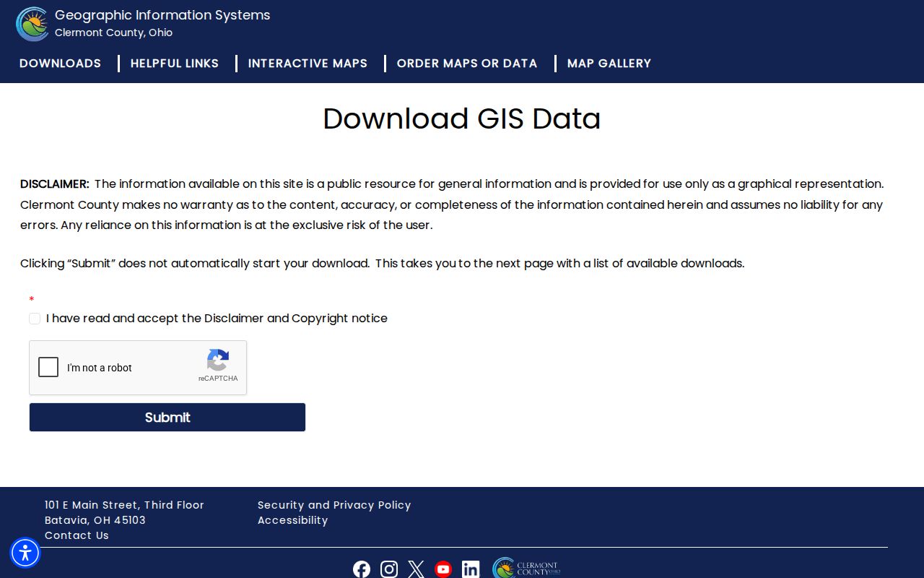Screen dimensions: 924x578
Task: Check the I'm not a robot box
Action: point(48,367)
